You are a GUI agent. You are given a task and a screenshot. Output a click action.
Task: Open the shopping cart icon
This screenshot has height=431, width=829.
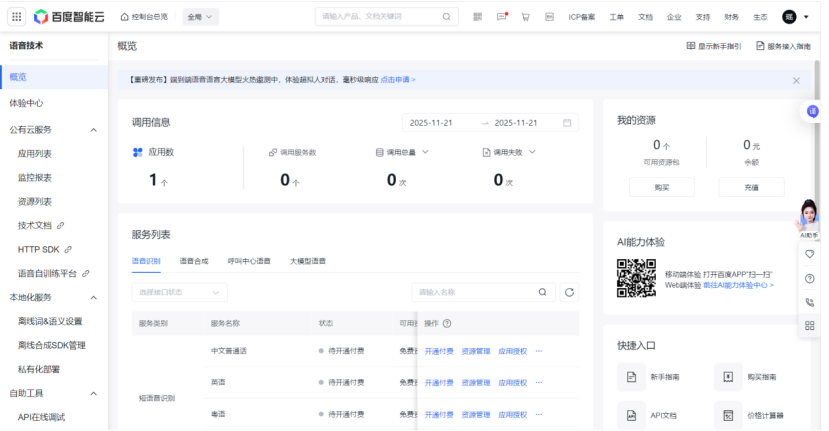point(526,17)
